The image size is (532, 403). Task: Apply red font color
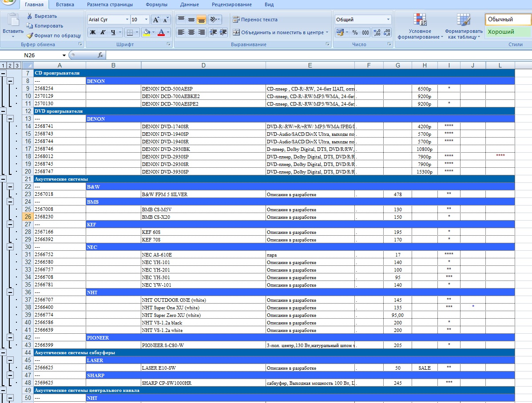[x=161, y=32]
